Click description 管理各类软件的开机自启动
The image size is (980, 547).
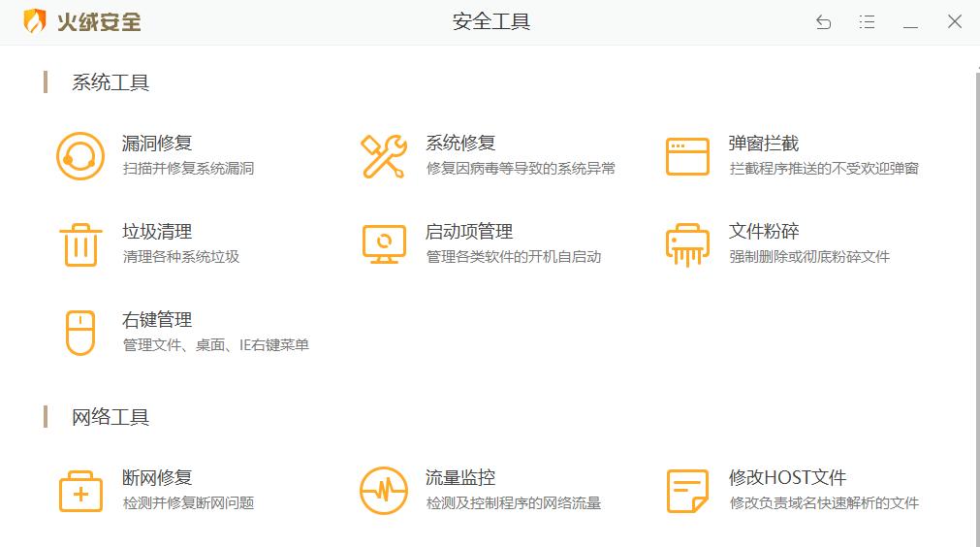pos(514,257)
